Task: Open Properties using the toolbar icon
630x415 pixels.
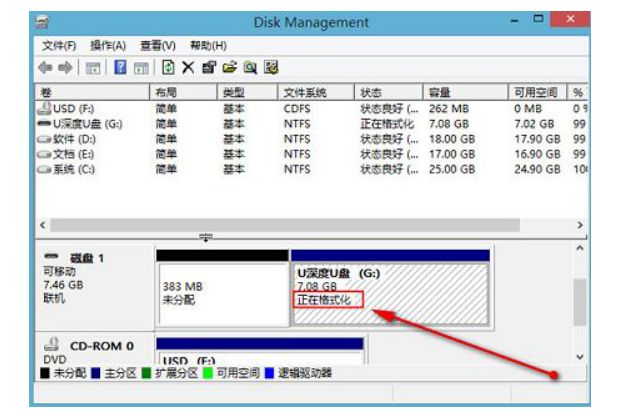Action: 206,68
